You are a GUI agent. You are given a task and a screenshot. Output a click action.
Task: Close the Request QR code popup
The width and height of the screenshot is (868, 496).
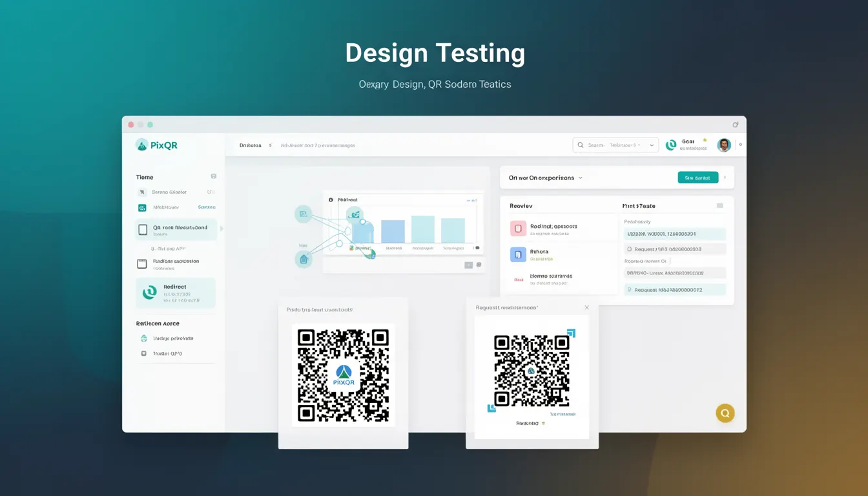[x=586, y=307]
